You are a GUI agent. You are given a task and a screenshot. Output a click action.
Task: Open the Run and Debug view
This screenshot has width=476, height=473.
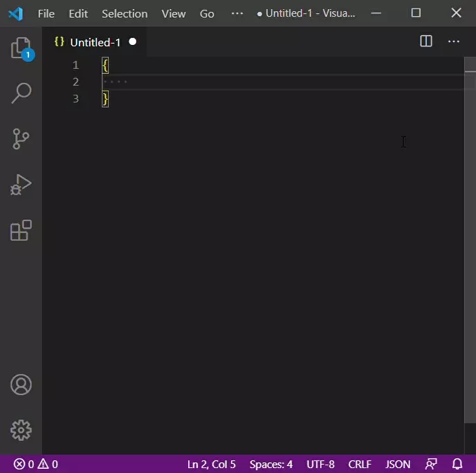pyautogui.click(x=21, y=185)
